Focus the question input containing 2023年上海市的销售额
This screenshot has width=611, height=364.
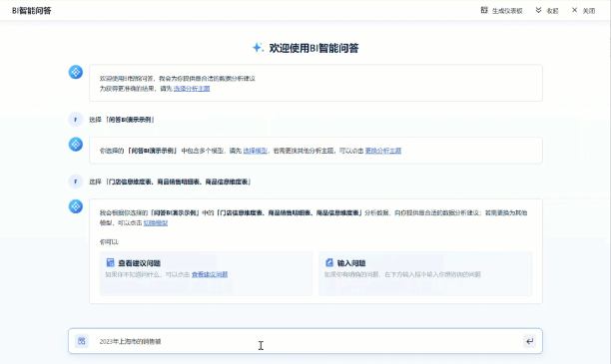(x=305, y=341)
